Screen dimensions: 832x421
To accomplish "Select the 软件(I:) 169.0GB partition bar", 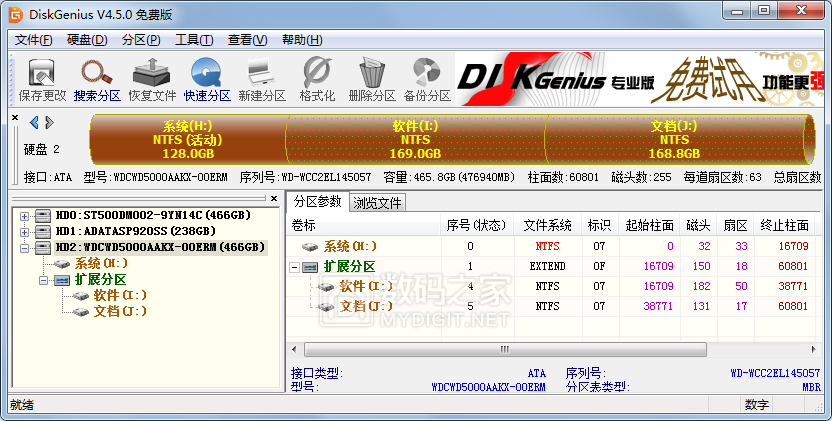I will tap(414, 140).
